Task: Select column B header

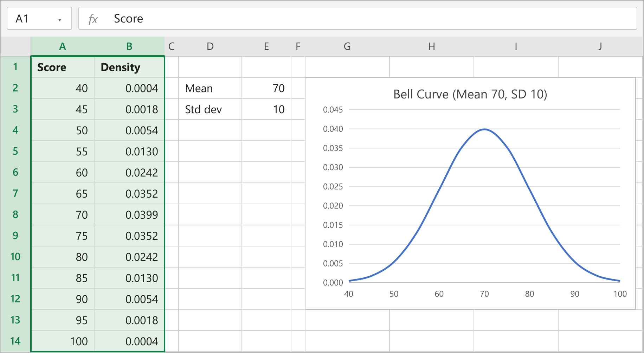Action: pyautogui.click(x=129, y=46)
